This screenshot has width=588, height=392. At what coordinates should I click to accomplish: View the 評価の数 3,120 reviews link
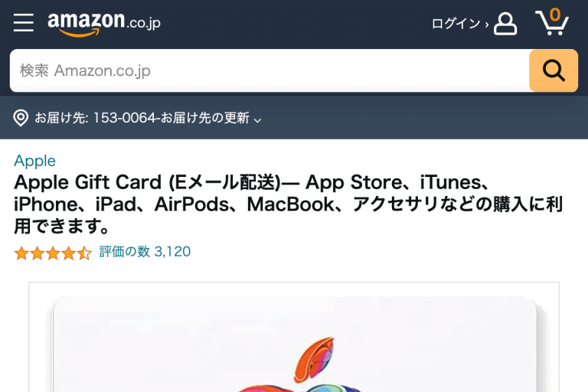(145, 251)
